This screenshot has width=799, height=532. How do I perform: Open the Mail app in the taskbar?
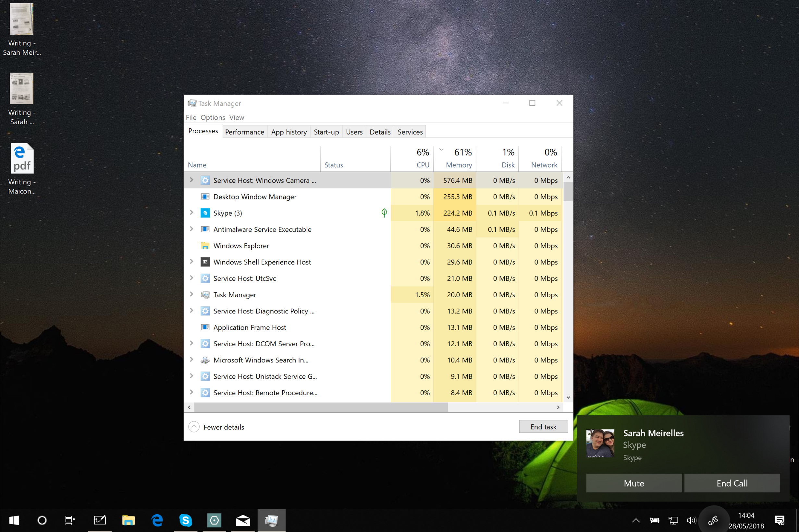point(242,520)
